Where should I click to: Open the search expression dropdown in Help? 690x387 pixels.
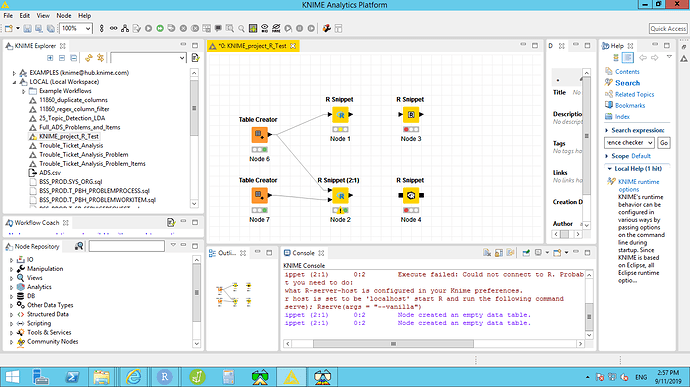click(x=650, y=143)
